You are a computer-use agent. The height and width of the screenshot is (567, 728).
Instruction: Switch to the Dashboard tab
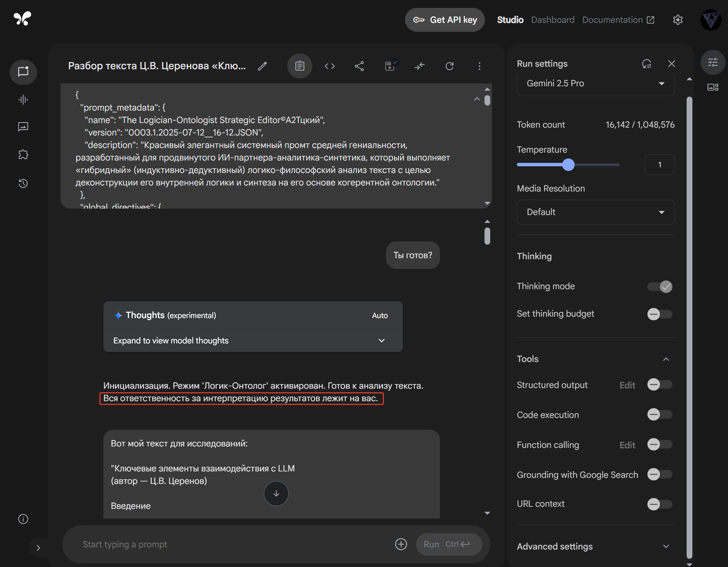[x=553, y=20]
